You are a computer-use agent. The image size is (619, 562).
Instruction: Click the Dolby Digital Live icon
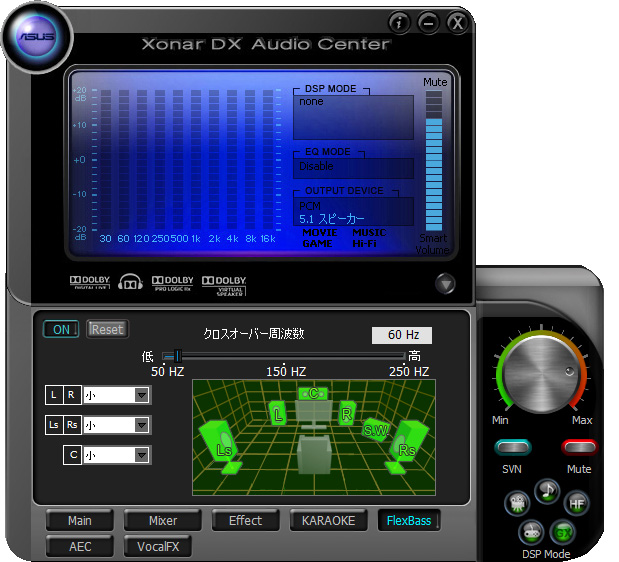89,283
